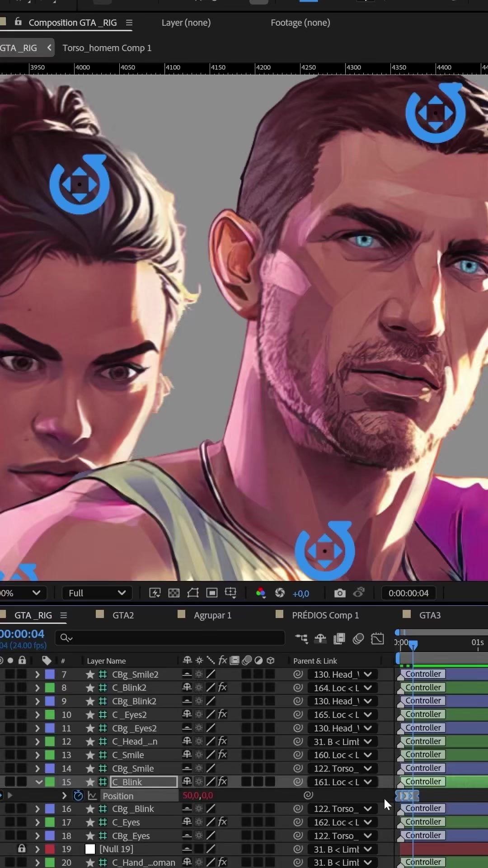Open the PRÉDIOS Comp 1 timeline tab
Screen dimensions: 488x868
pos(325,615)
